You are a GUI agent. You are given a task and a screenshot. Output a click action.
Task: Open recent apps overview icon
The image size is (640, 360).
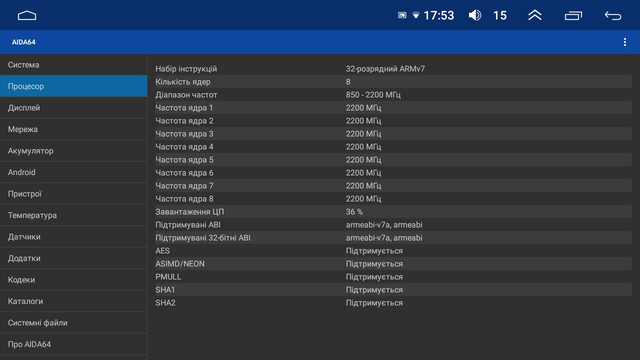[573, 16]
